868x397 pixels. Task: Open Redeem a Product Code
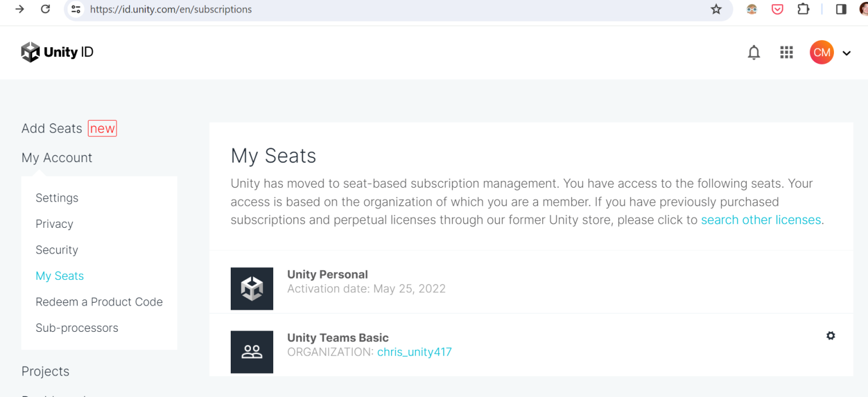pyautogui.click(x=99, y=302)
